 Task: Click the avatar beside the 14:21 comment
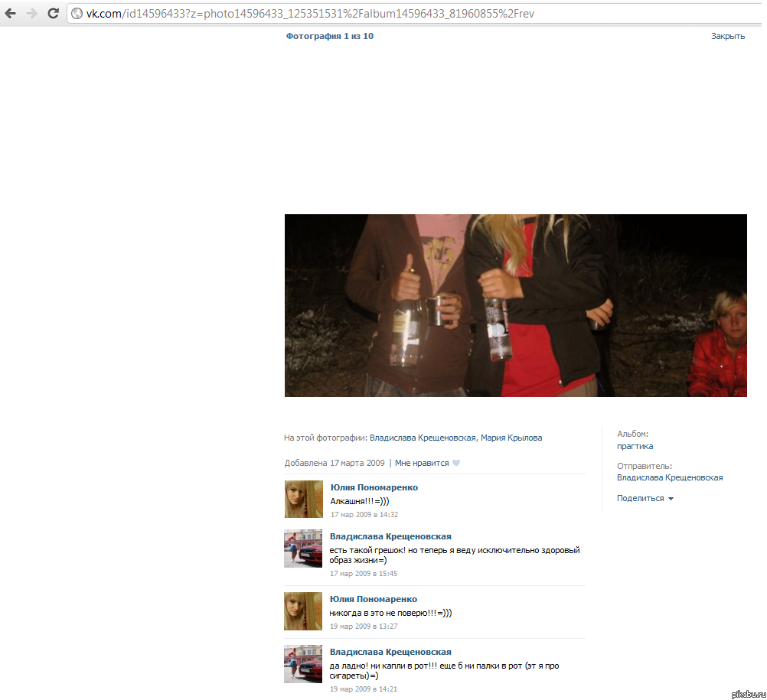[x=303, y=663]
